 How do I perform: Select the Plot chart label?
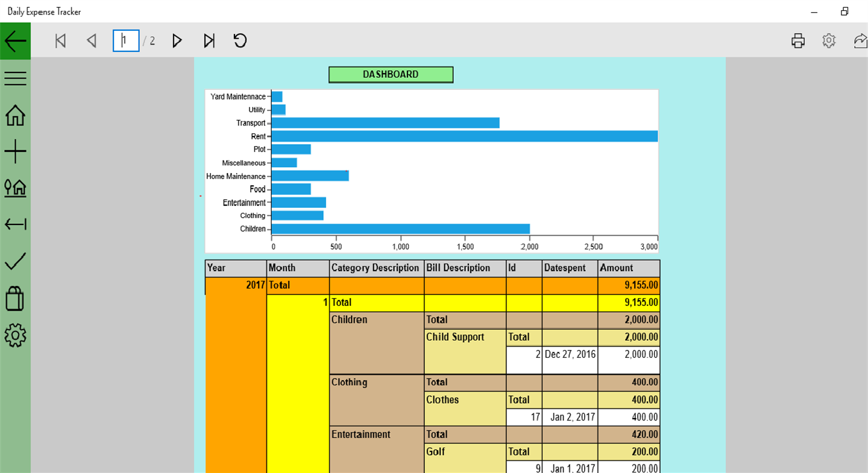(x=259, y=149)
